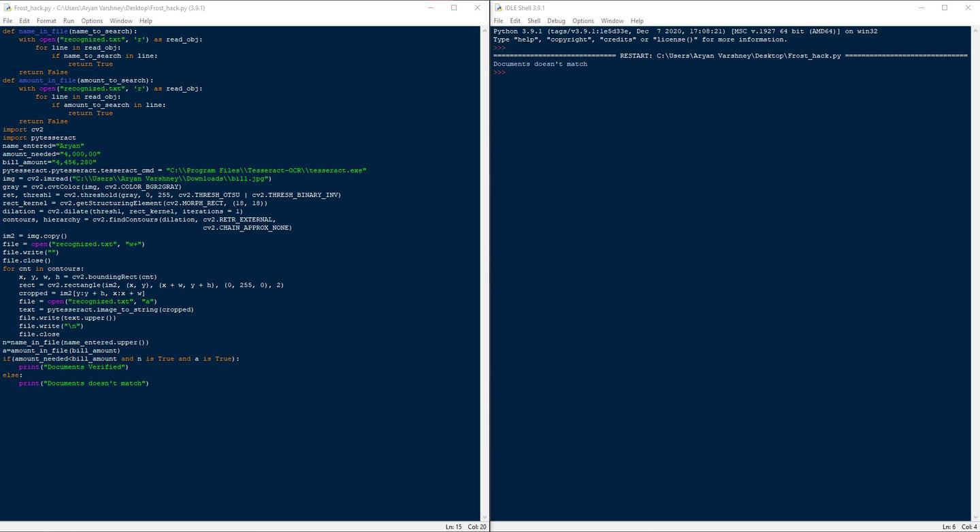Open Run menu in editor window

[x=69, y=21]
